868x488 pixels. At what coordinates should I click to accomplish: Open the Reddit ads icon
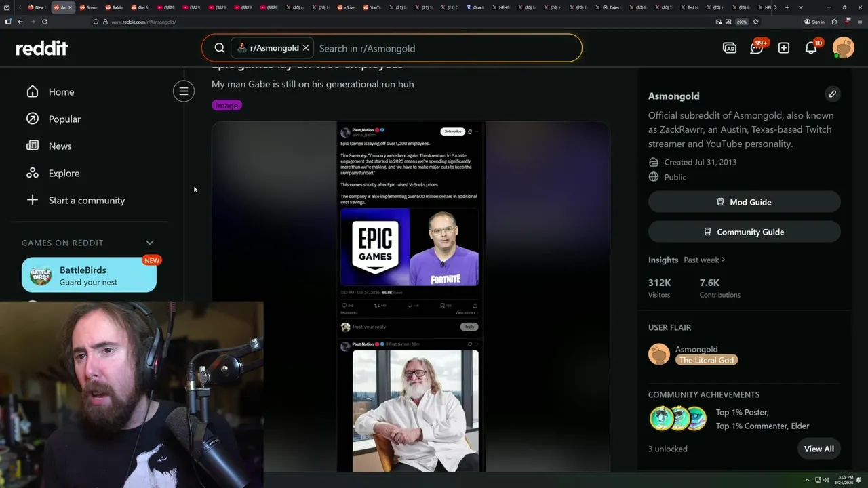[730, 48]
